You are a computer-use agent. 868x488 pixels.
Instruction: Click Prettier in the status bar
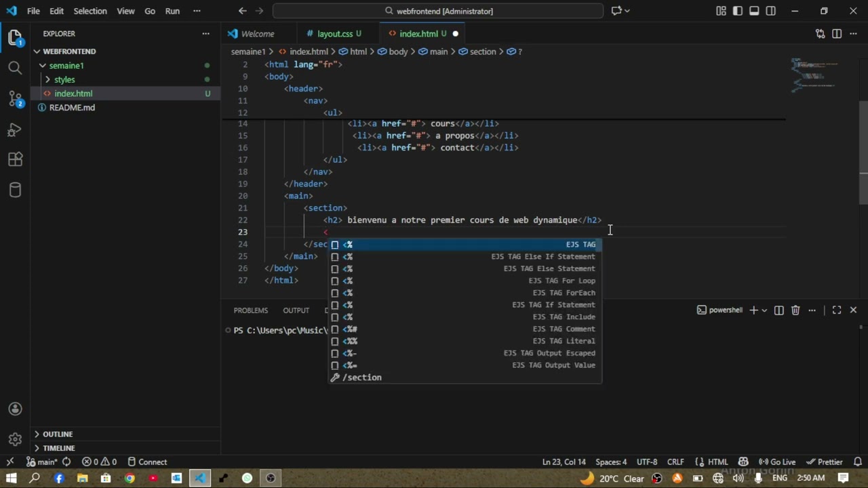tap(824, 462)
